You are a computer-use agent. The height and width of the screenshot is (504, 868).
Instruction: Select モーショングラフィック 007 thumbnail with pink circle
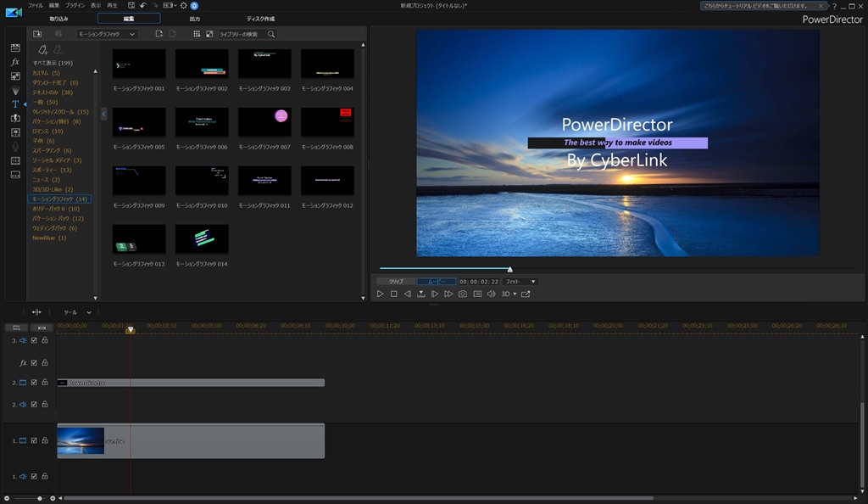[264, 122]
